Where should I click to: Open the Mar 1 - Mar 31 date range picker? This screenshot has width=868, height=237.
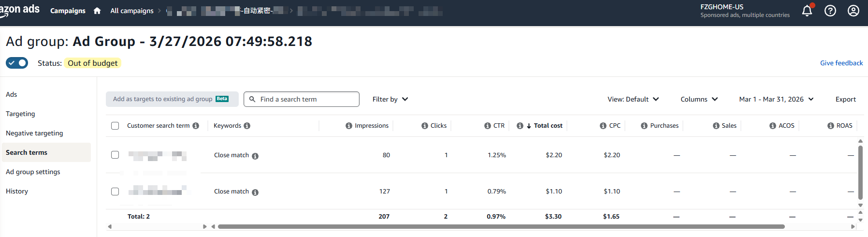pyautogui.click(x=776, y=99)
